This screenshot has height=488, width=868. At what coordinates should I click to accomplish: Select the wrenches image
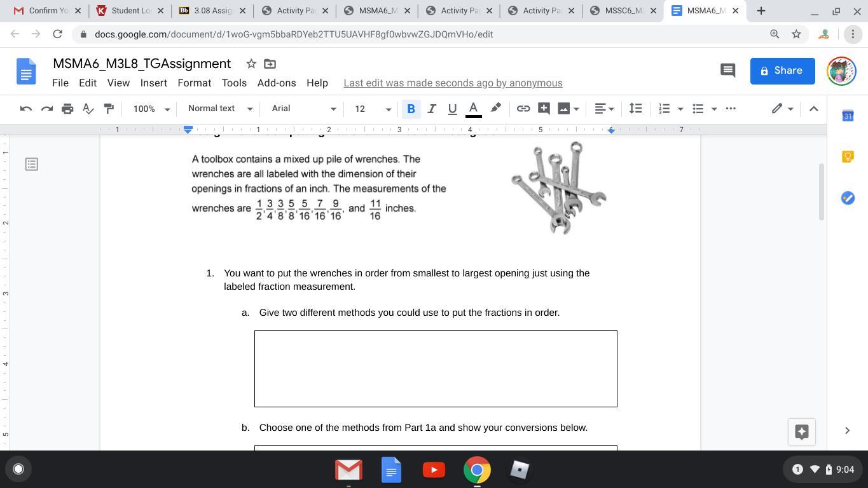click(558, 188)
